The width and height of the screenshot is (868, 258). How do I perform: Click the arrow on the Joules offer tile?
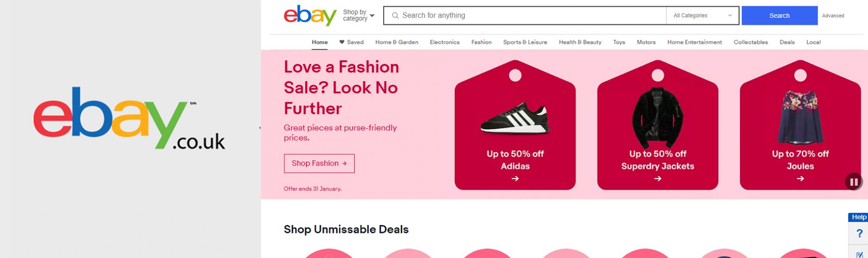click(x=800, y=179)
